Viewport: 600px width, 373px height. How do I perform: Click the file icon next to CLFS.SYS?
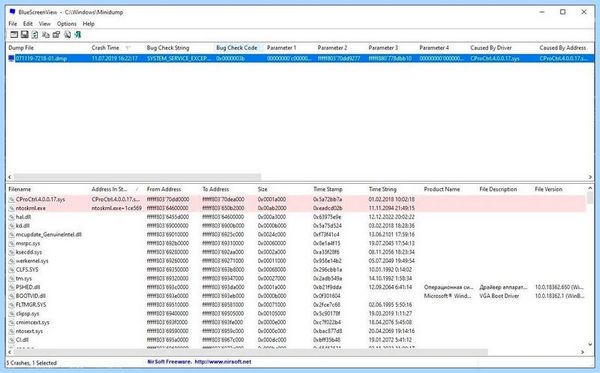[x=11, y=270]
